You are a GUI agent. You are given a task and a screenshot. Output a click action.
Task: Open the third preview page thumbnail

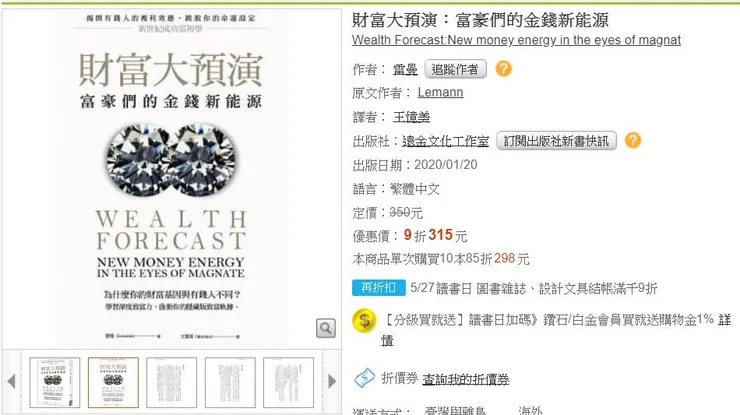171,382
